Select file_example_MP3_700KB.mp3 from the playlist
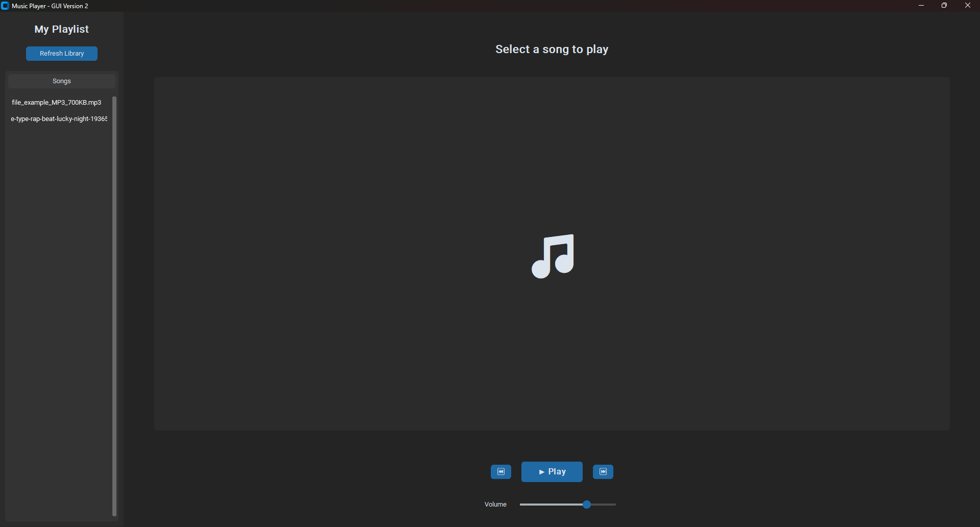980x527 pixels. pos(56,102)
